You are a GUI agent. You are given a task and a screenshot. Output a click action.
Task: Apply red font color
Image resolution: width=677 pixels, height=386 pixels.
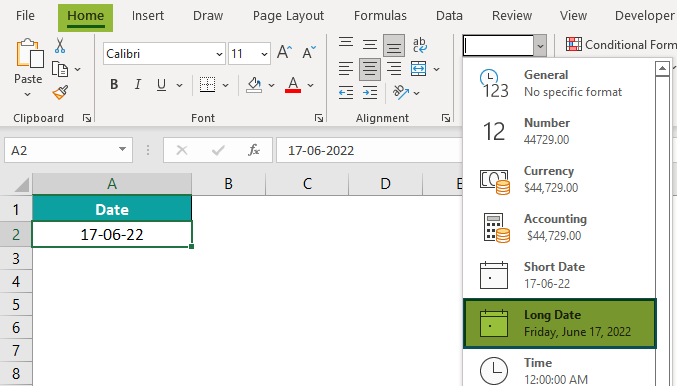click(x=293, y=85)
